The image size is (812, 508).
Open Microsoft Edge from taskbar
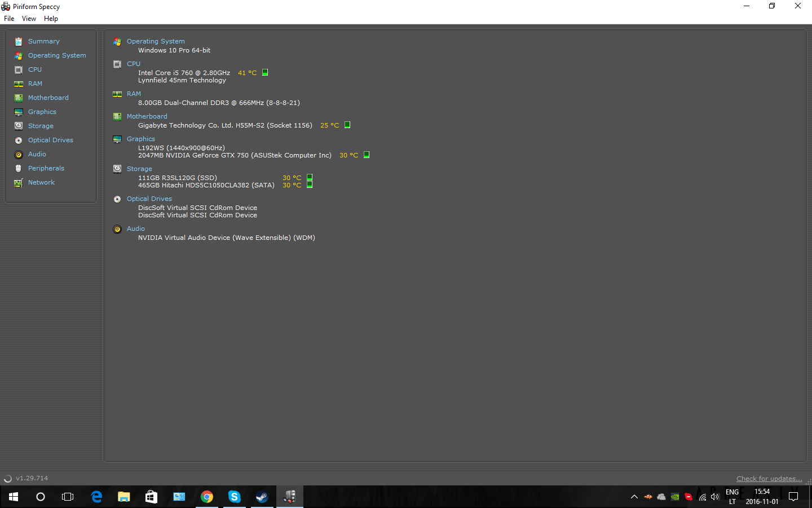(x=96, y=497)
